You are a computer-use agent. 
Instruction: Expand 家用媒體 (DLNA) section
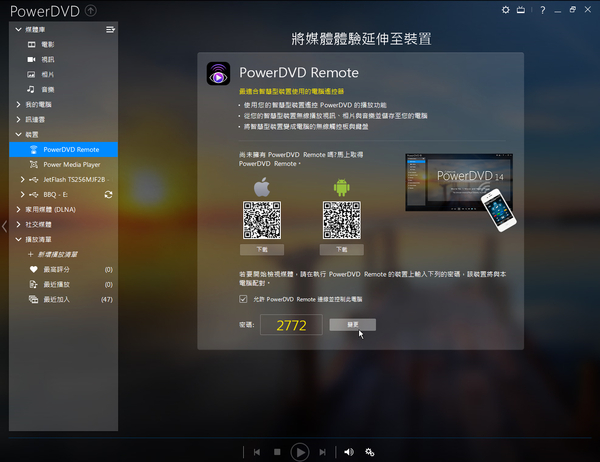point(18,209)
